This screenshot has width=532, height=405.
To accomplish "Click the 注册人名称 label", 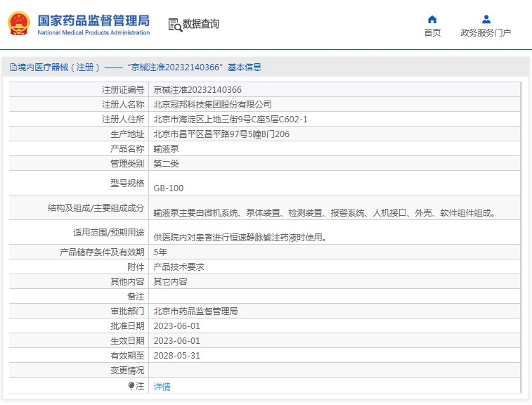I will click(x=123, y=105).
